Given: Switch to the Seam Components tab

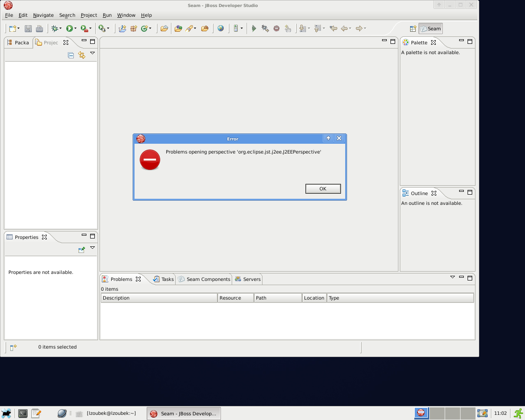Looking at the screenshot, I should 204,279.
